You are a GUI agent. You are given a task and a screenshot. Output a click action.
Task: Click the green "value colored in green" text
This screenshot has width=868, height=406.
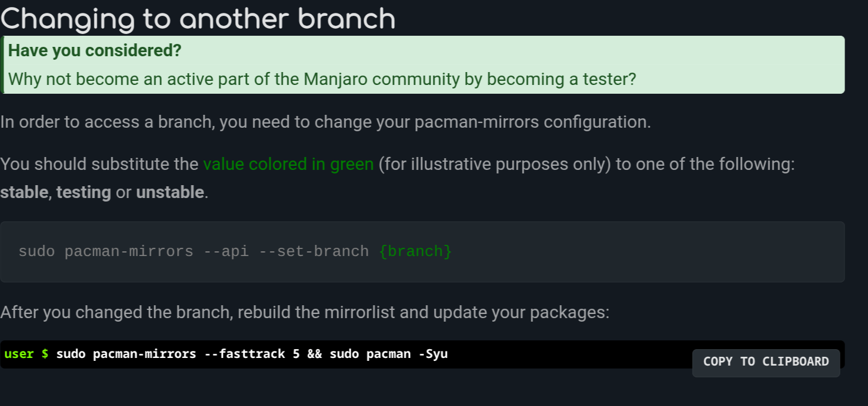(x=288, y=164)
